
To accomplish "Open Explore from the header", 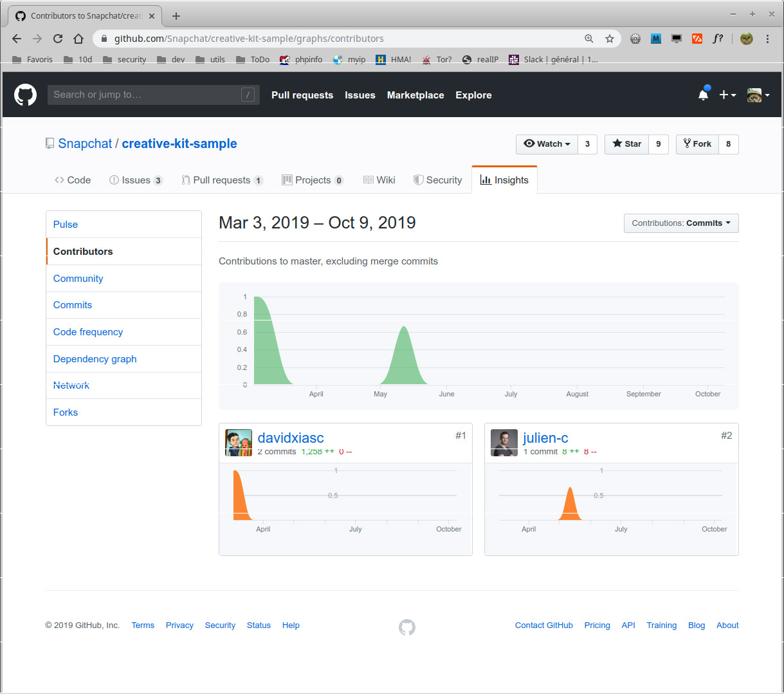I will 473,95.
